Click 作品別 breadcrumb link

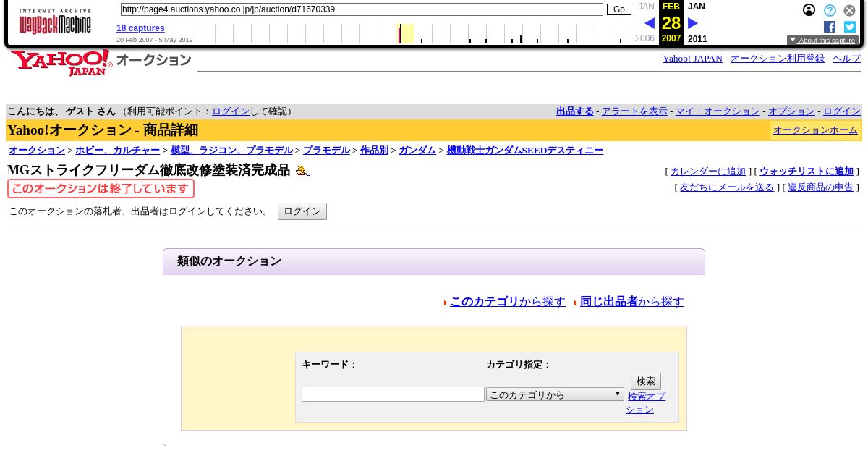click(374, 151)
